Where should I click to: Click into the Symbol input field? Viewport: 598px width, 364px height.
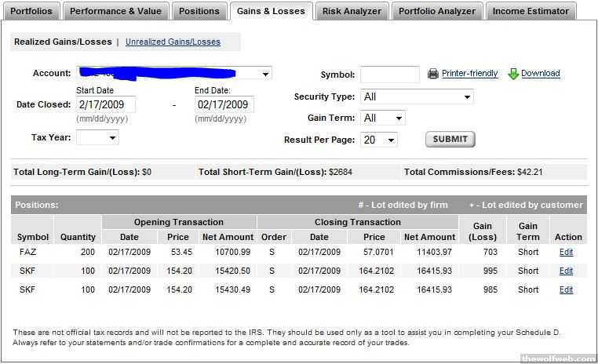(x=389, y=75)
